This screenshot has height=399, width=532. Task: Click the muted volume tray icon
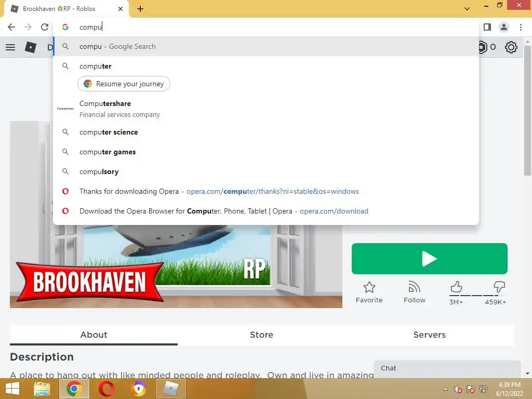(x=458, y=390)
